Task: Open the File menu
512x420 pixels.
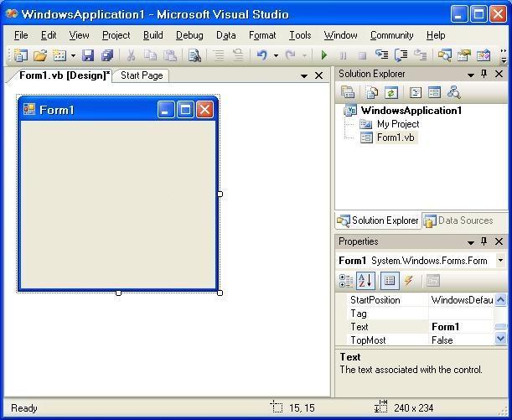Action: 21,35
